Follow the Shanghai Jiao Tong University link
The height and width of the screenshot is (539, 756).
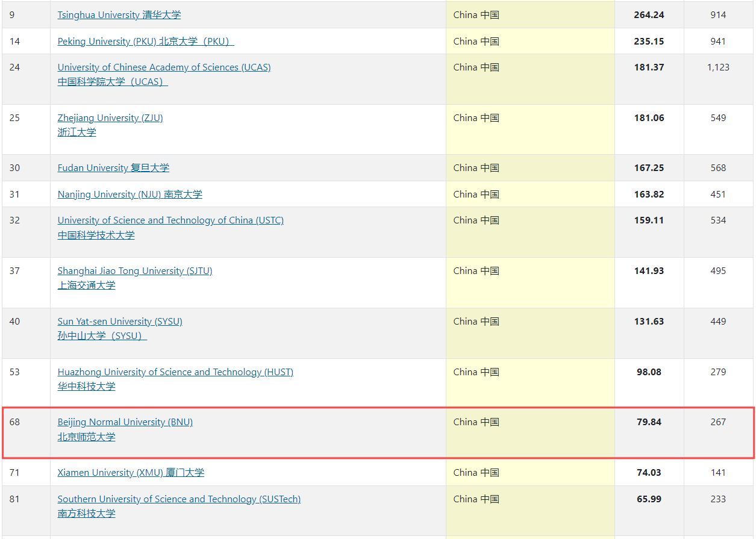pyautogui.click(x=135, y=278)
